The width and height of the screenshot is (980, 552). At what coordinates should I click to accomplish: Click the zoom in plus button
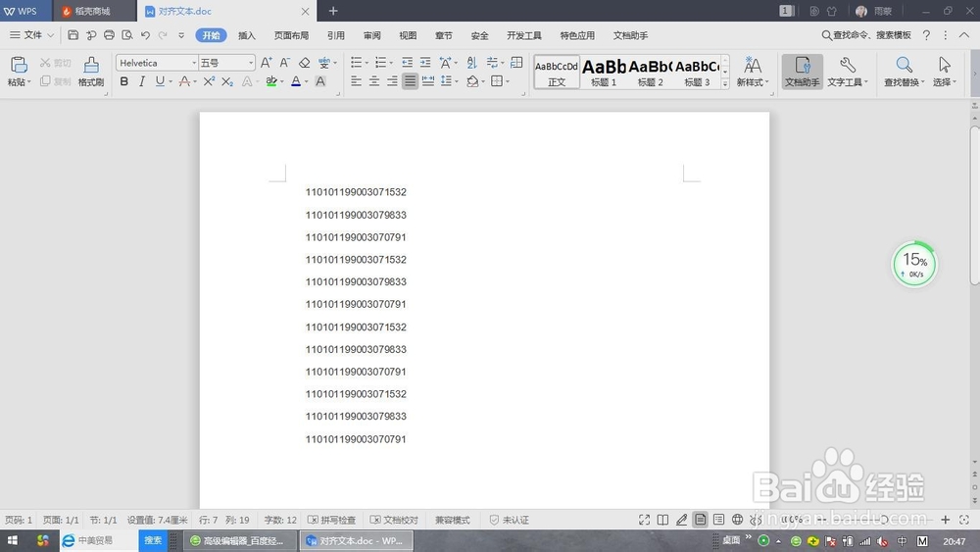[x=946, y=520]
